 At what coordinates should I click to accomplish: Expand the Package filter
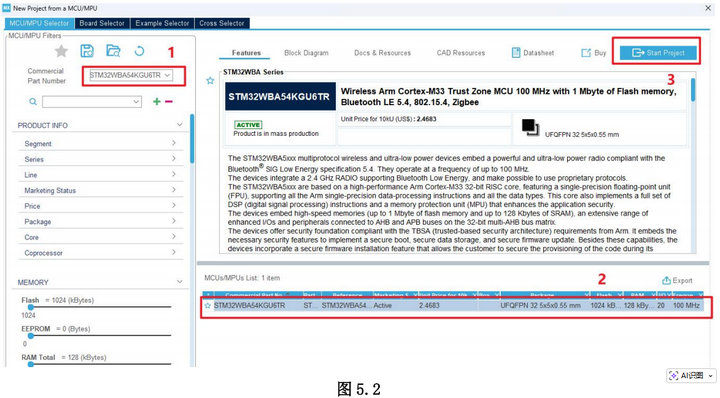tap(174, 221)
